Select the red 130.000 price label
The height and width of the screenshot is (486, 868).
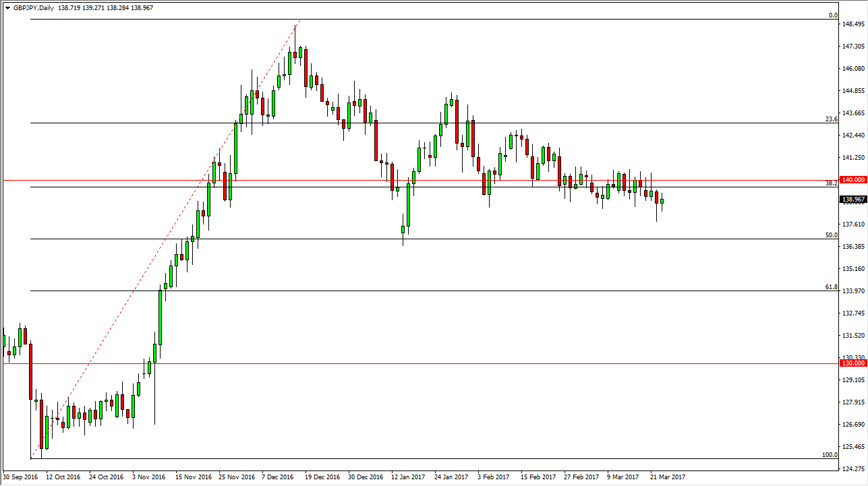pos(852,363)
